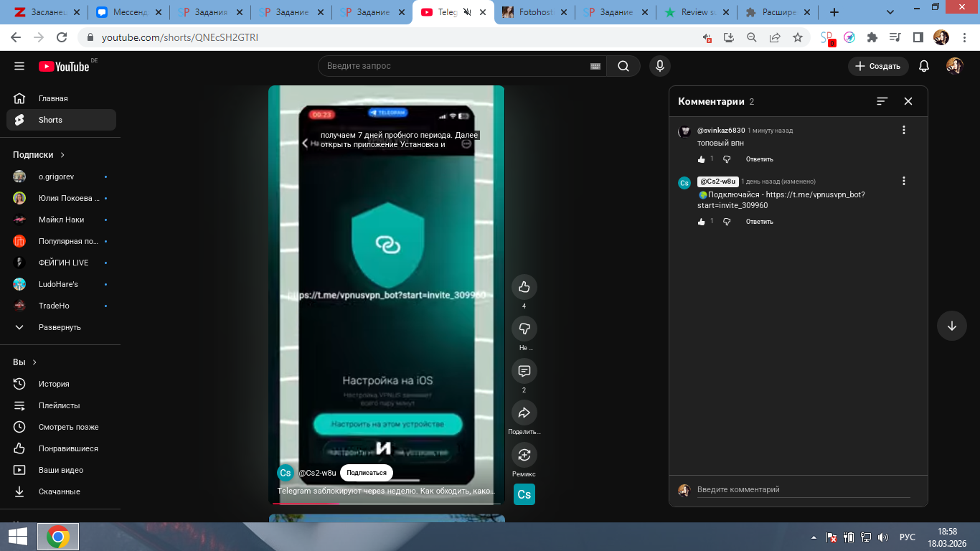Bookmark this page with the star icon
Viewport: 980px width, 551px height.
click(x=797, y=37)
